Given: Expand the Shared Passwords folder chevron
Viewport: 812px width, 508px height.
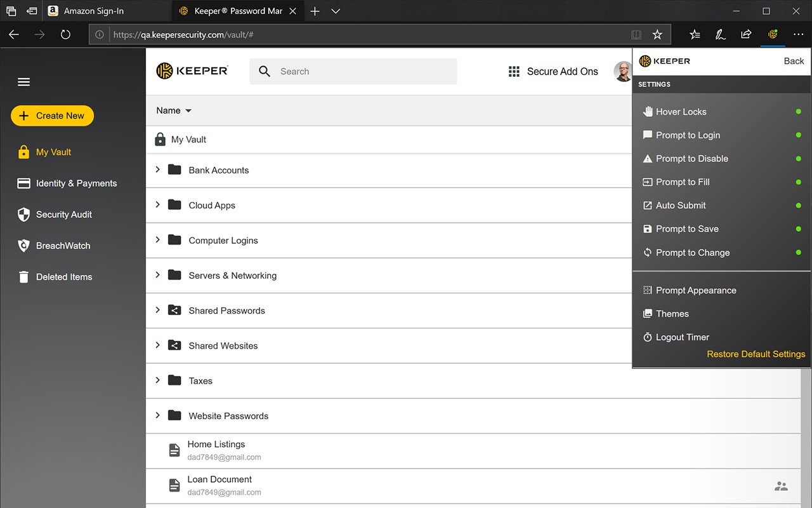Looking at the screenshot, I should (x=158, y=310).
